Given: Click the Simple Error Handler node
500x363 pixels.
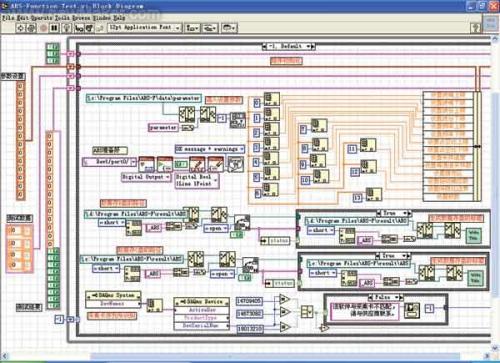Looking at the screenshot, I should pyautogui.click(x=235, y=164).
